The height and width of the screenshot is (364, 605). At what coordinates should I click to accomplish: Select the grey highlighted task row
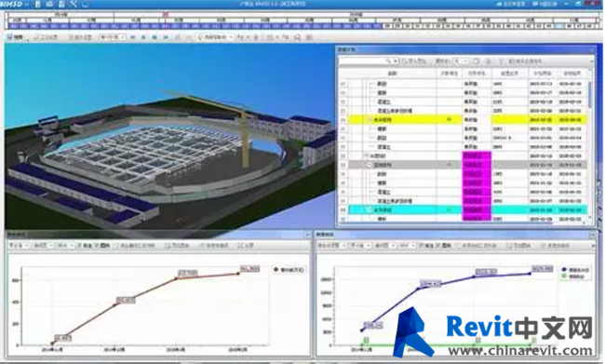(467, 165)
